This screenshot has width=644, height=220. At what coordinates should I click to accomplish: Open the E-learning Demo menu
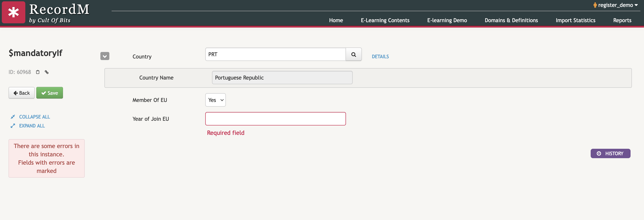[447, 20]
